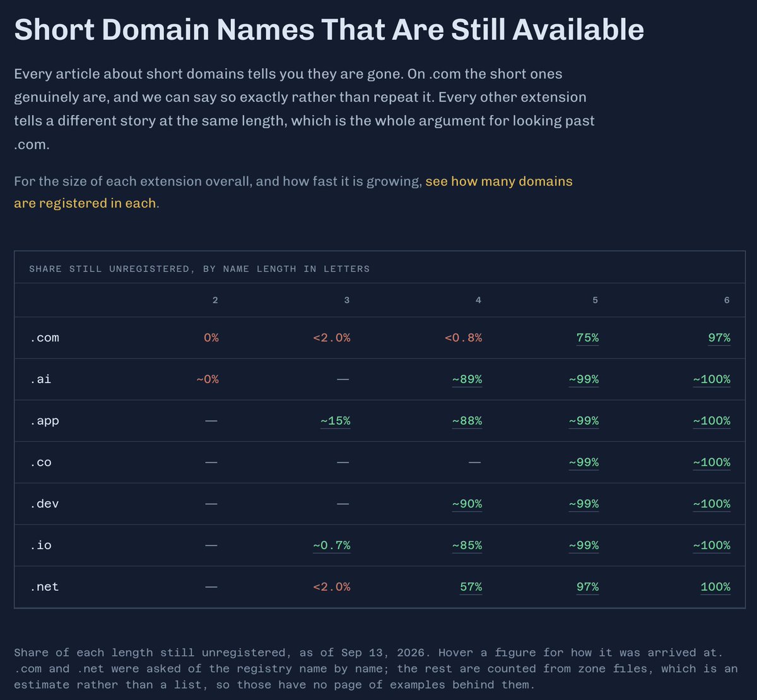Click the .ai 5-letter ~99% figure
Viewport: 757px width, 700px height.
[x=584, y=379]
